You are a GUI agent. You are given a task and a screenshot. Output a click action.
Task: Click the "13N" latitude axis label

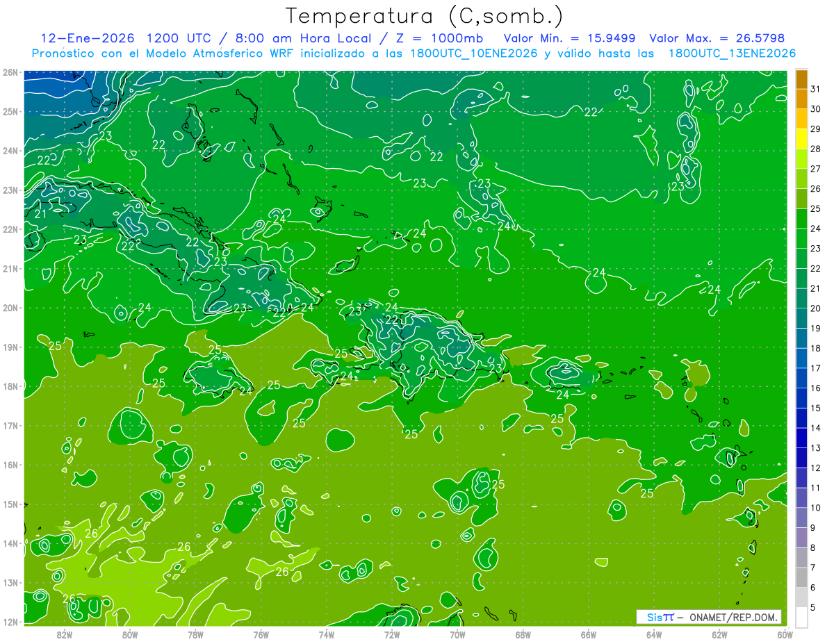point(10,583)
